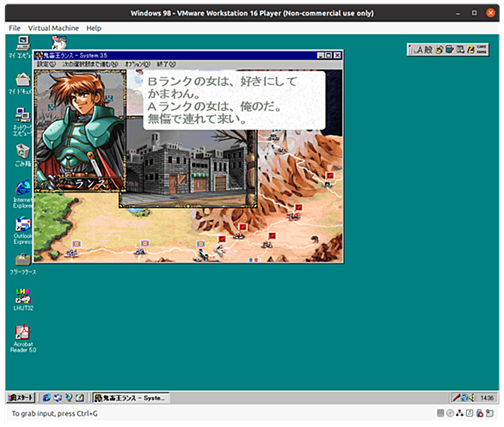Toggle CAPS/KANA indicator on IME bar
This screenshot has width=504, height=427.
click(481, 50)
